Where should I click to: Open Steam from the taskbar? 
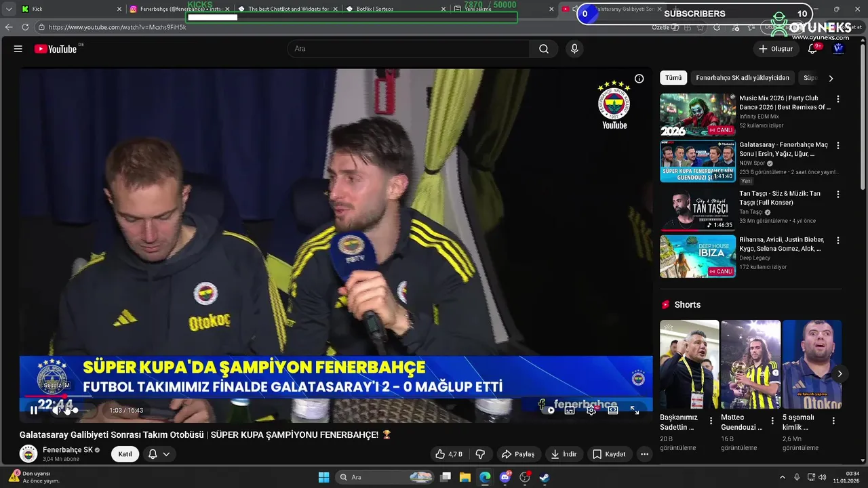tap(545, 477)
